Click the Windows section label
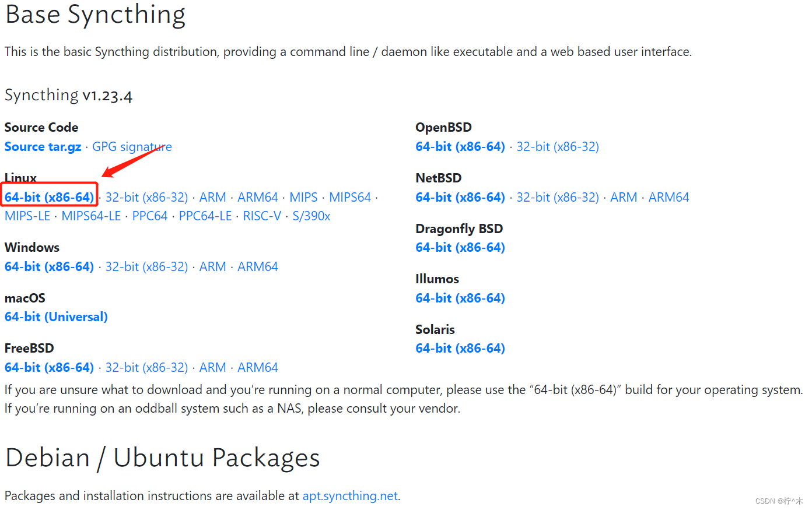The width and height of the screenshot is (812, 510). (x=32, y=248)
